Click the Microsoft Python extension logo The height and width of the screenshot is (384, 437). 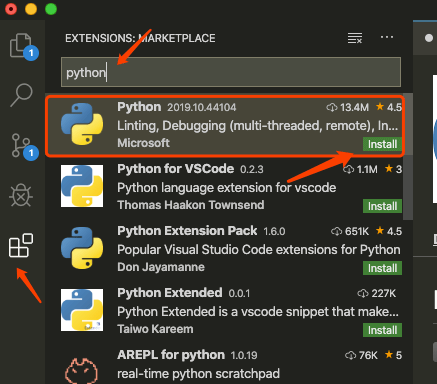(x=82, y=124)
